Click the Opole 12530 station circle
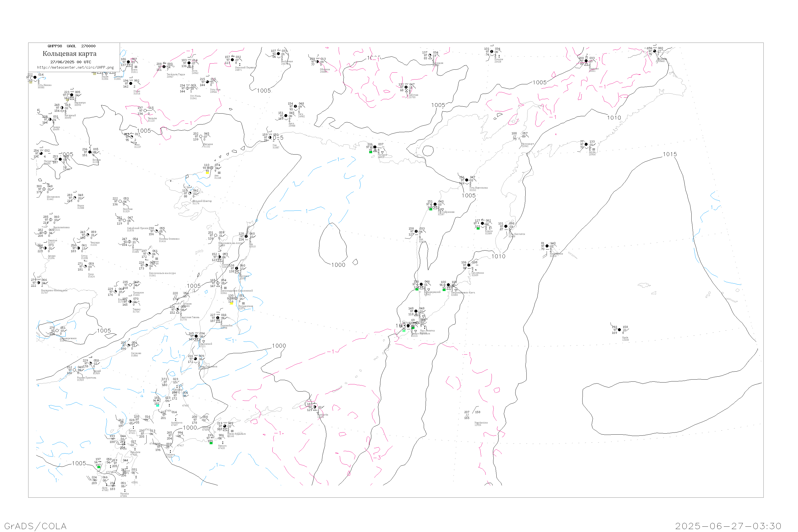 point(619,330)
